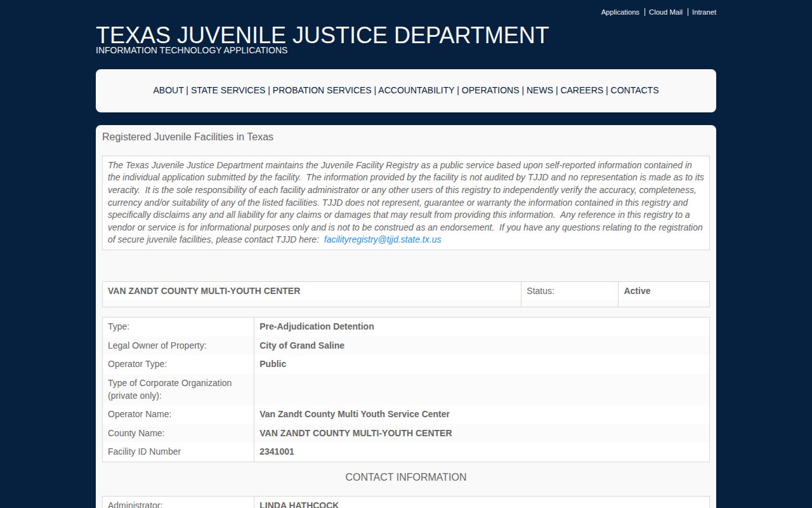
Task: Select the Status: label
Action: (540, 291)
